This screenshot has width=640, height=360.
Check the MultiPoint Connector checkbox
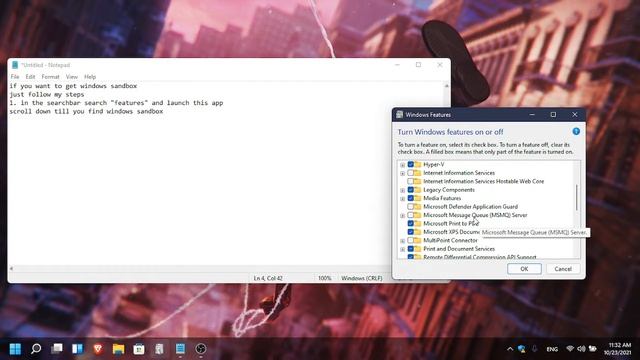pos(411,240)
